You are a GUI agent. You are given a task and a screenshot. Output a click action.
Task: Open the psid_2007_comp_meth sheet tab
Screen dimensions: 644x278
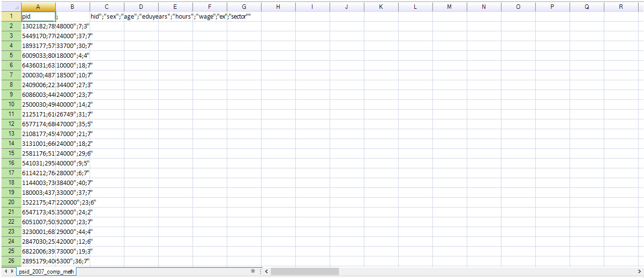47,271
